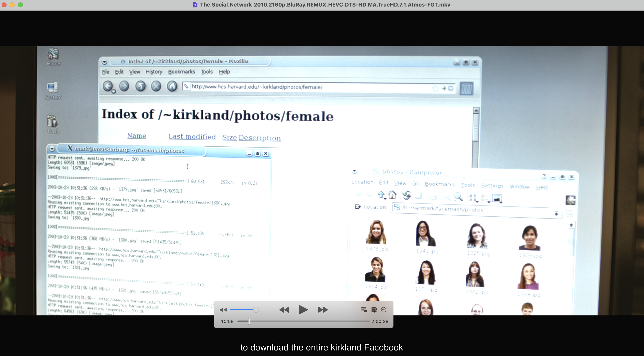
Task: Enter picture-in-picture mode from player controls
Action: tap(364, 310)
